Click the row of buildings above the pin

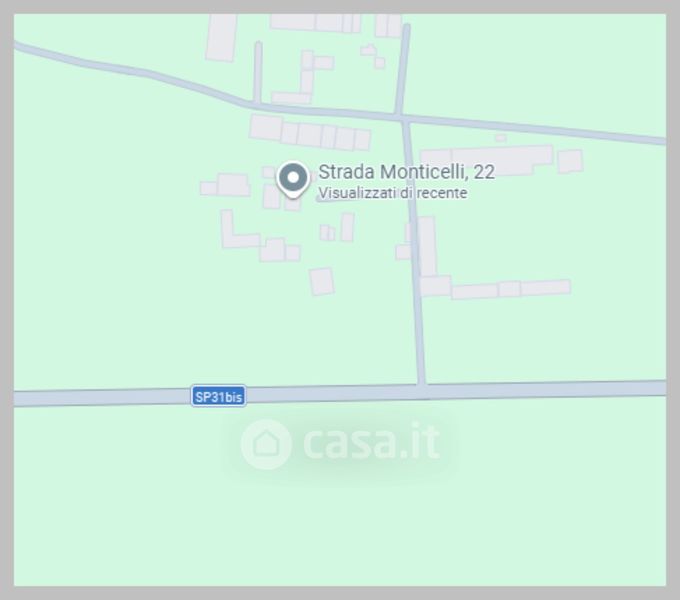tap(310, 133)
